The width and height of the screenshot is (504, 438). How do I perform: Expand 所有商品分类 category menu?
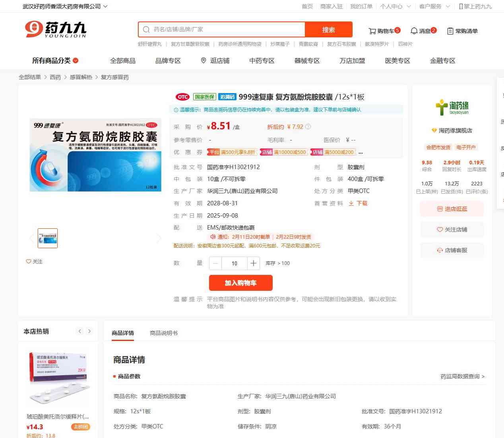point(55,60)
